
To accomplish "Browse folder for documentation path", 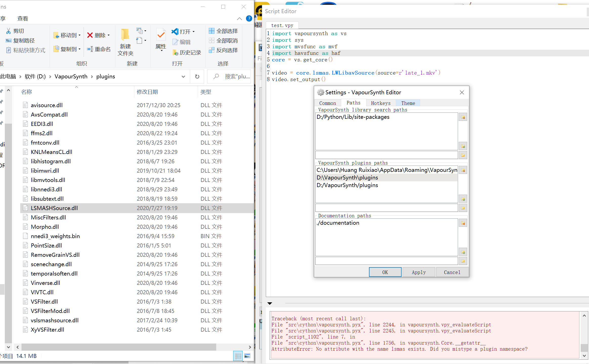I will point(463,261).
